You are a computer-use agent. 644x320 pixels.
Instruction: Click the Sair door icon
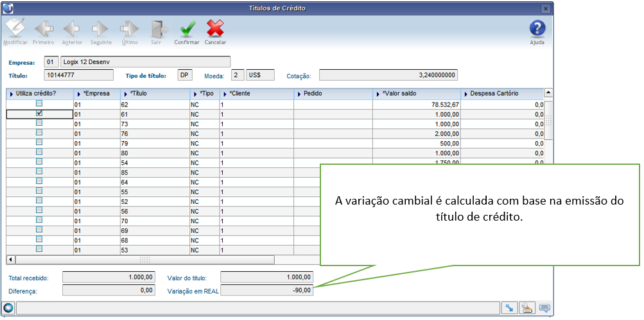point(159,29)
